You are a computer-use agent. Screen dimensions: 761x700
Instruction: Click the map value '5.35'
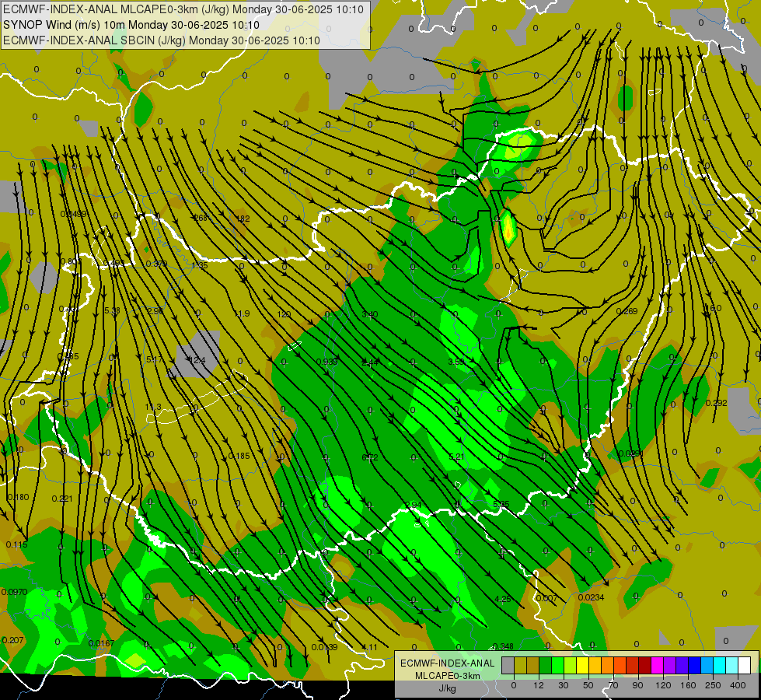coord(501,504)
